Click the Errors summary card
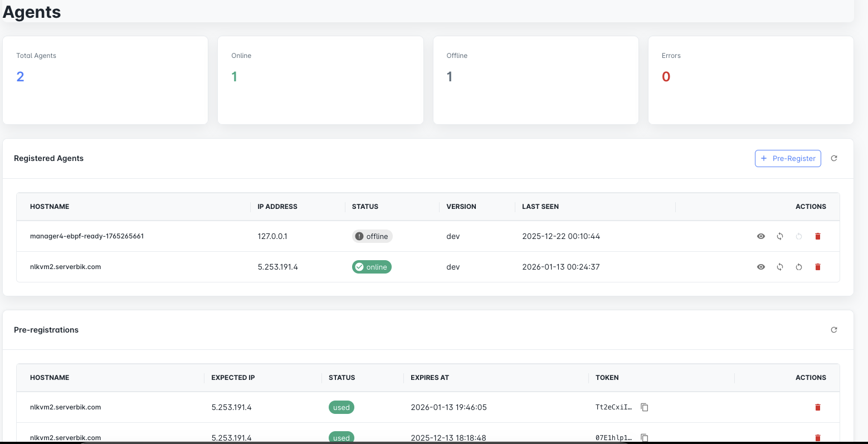868x444 pixels. 750,80
